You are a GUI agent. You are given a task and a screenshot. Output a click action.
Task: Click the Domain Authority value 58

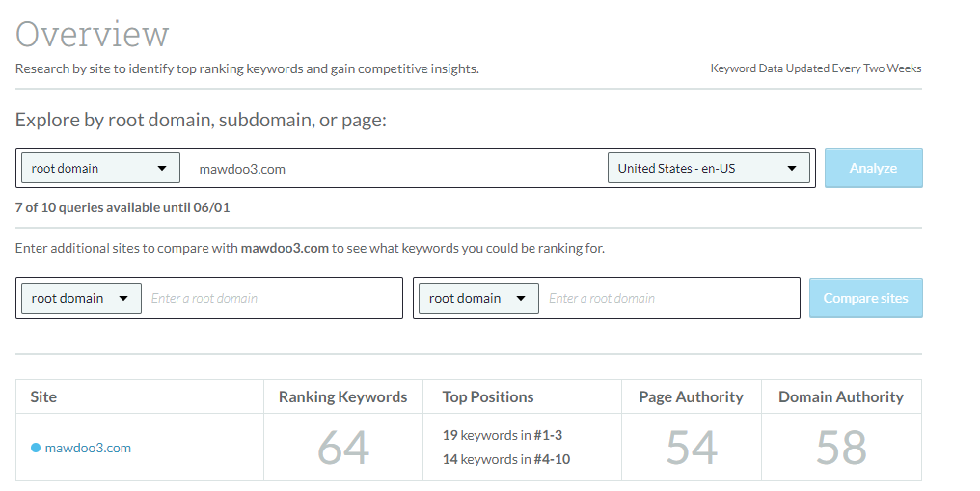click(841, 448)
